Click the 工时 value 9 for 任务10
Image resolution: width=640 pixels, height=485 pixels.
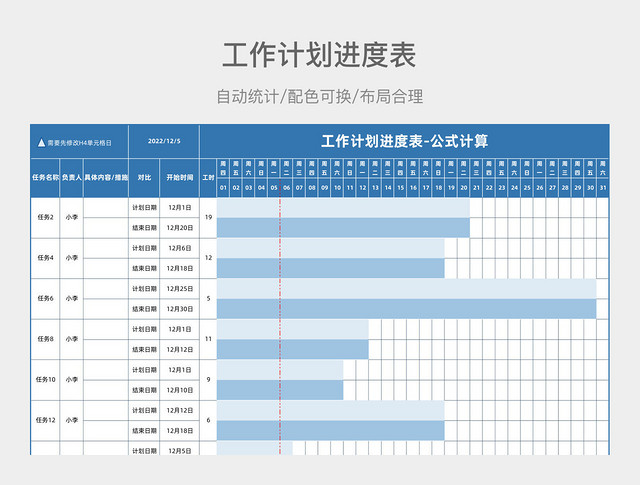point(208,380)
